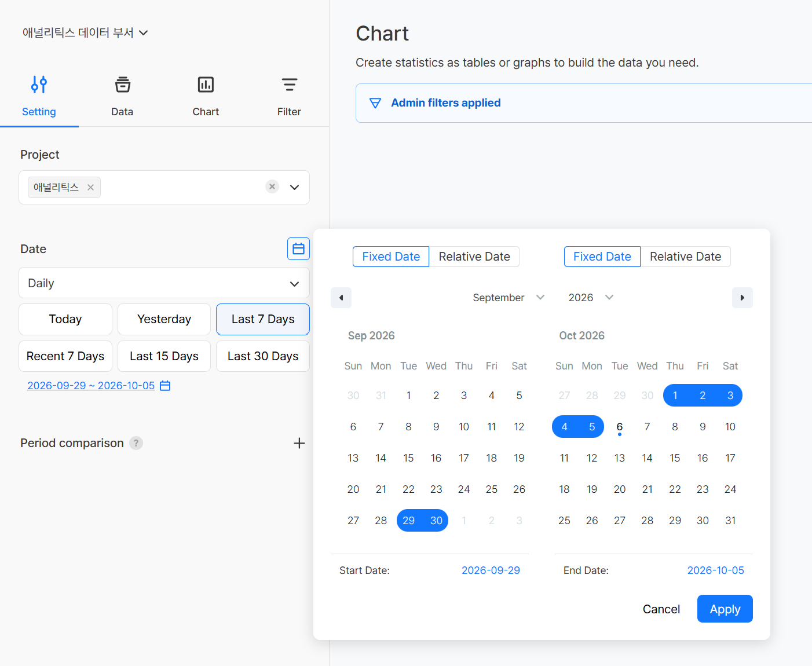Click the End Date value 2026-10-05
This screenshot has height=666, width=812.
pos(716,570)
